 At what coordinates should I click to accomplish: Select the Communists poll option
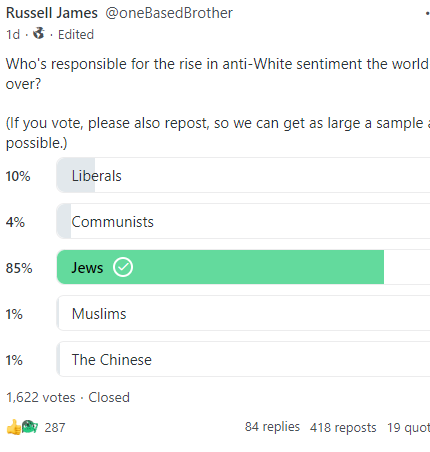tap(243, 221)
